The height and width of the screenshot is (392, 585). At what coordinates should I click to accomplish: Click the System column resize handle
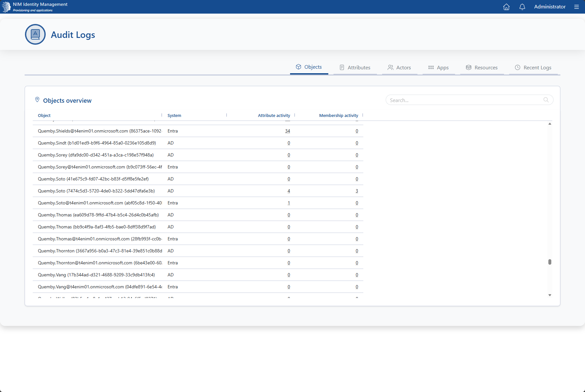[227, 115]
